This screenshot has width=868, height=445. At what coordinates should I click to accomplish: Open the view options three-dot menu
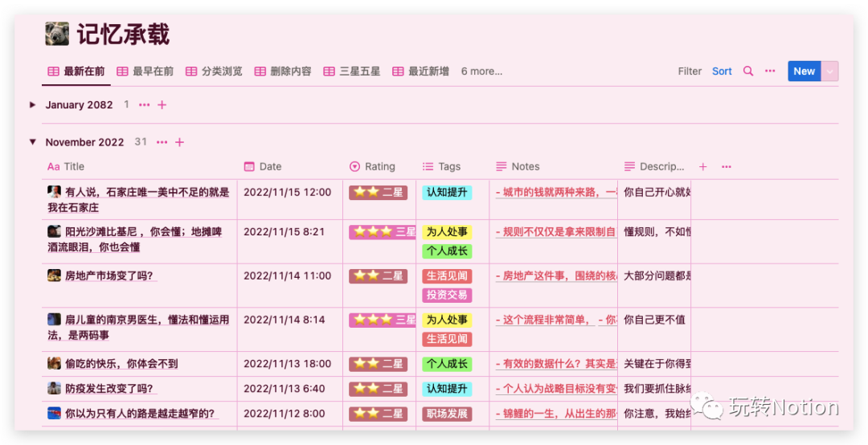(770, 71)
